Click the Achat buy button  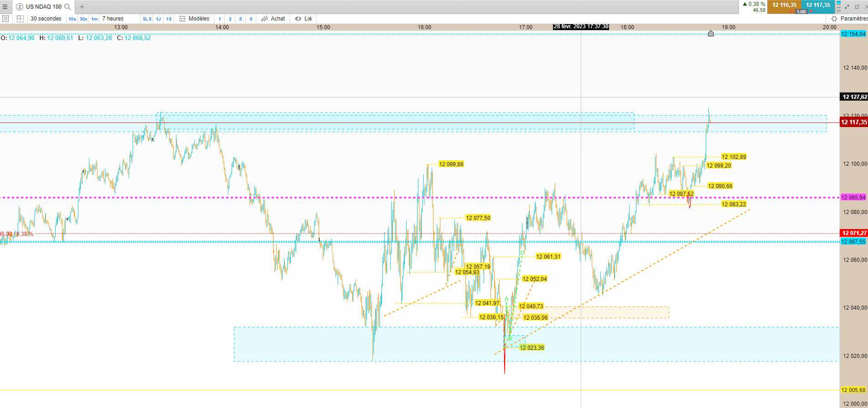click(273, 19)
